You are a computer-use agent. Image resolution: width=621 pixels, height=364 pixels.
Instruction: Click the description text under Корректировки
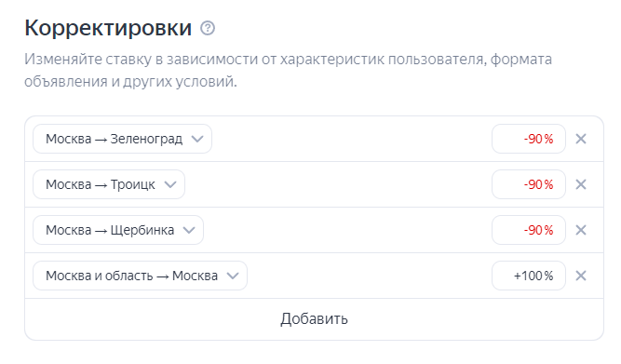point(288,71)
